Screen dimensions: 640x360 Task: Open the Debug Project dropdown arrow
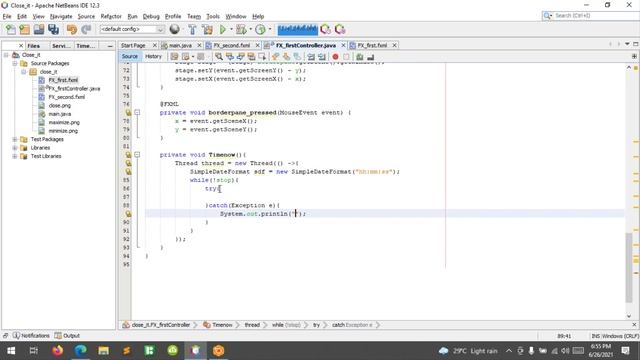point(251,29)
